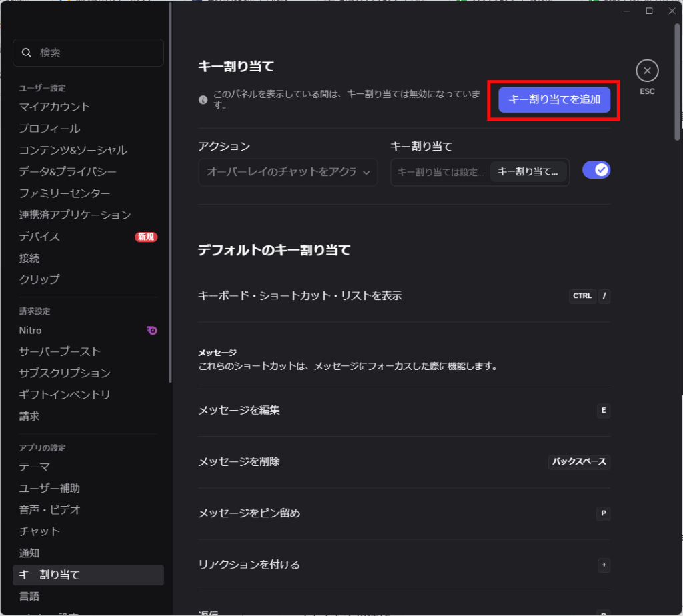Click the CTRL key badge
Viewport: 683px width, 616px height.
pyautogui.click(x=582, y=296)
